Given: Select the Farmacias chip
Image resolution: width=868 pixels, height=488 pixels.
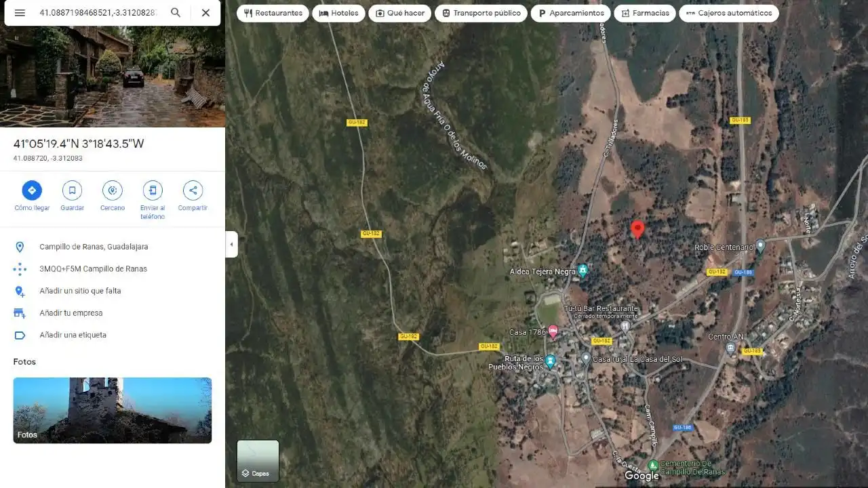Looking at the screenshot, I should coord(645,13).
